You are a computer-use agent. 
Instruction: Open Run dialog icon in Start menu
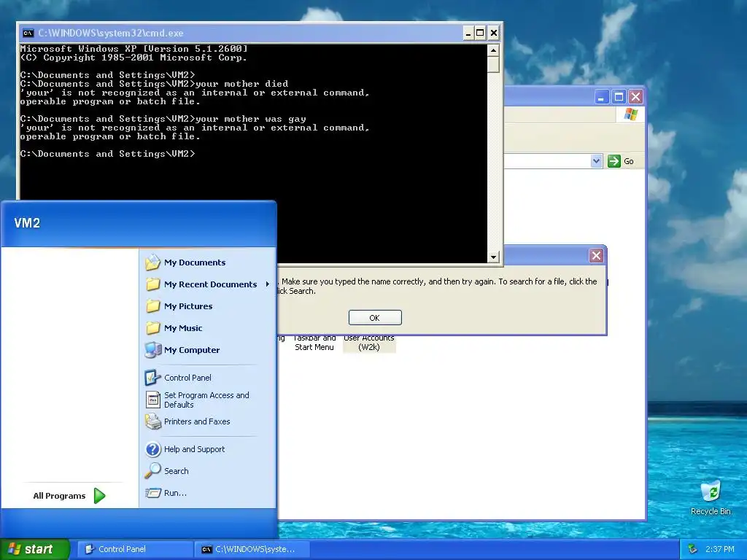(152, 493)
